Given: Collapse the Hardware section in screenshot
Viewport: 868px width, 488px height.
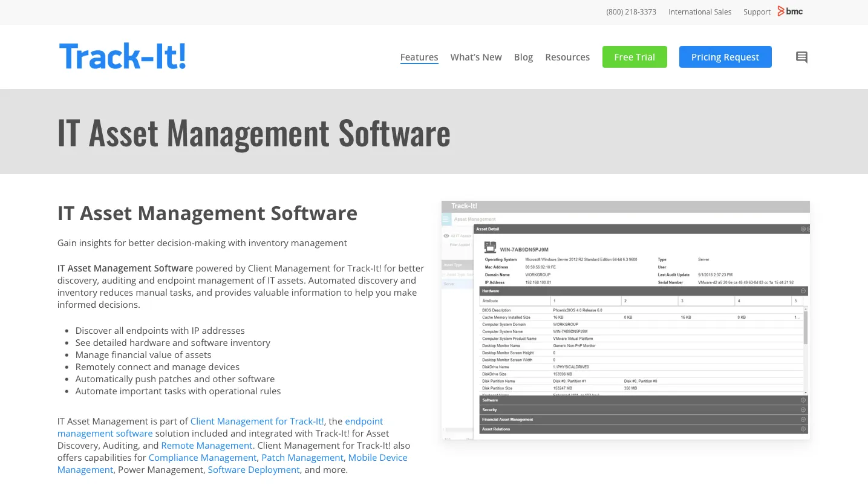Looking at the screenshot, I should tap(803, 291).
